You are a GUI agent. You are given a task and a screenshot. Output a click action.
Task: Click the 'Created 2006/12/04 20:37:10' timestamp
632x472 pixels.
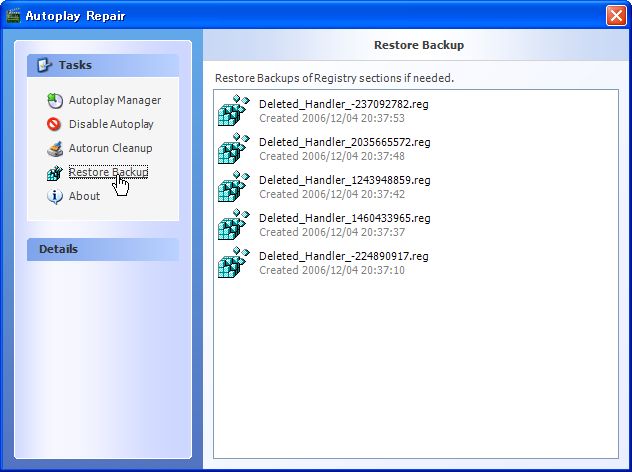point(332,270)
